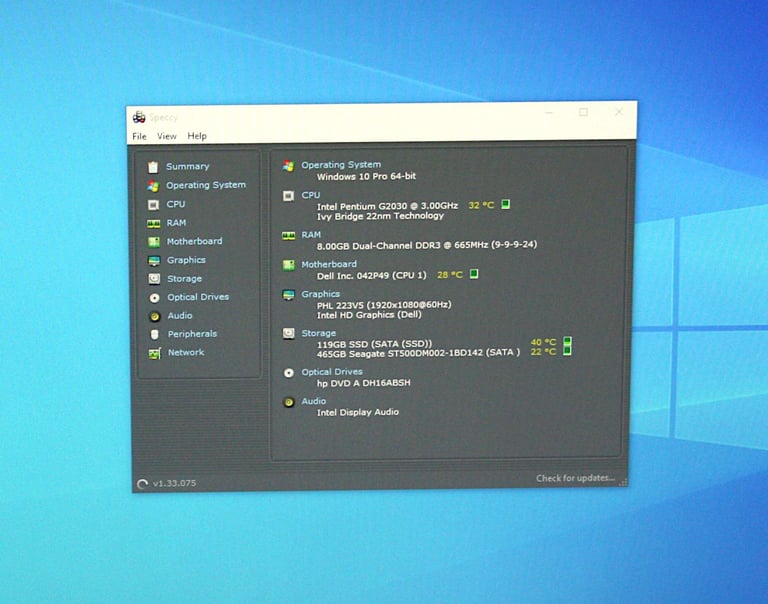The width and height of the screenshot is (768, 604).
Task: Open the Optical Drives heading link in summary
Action: [332, 372]
